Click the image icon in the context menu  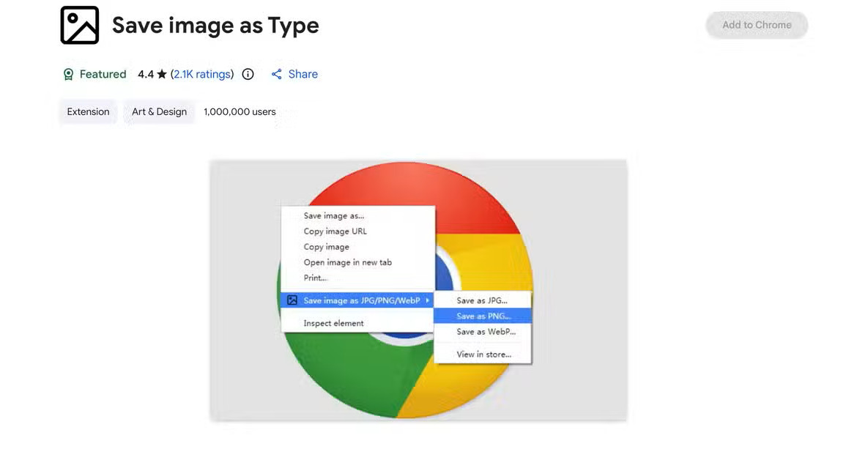click(292, 300)
